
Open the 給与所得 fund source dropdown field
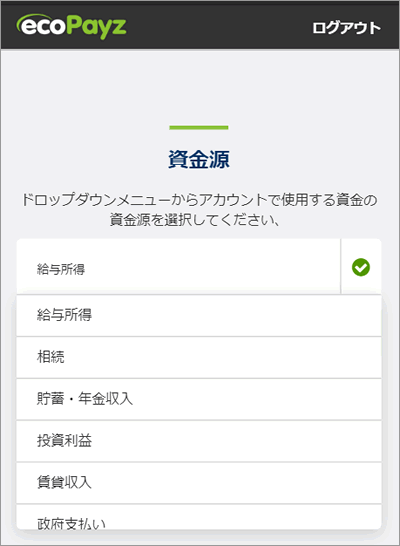178,267
